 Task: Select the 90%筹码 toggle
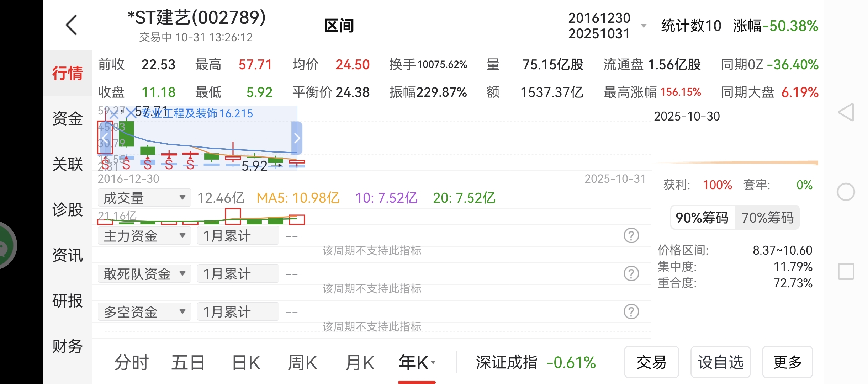702,218
